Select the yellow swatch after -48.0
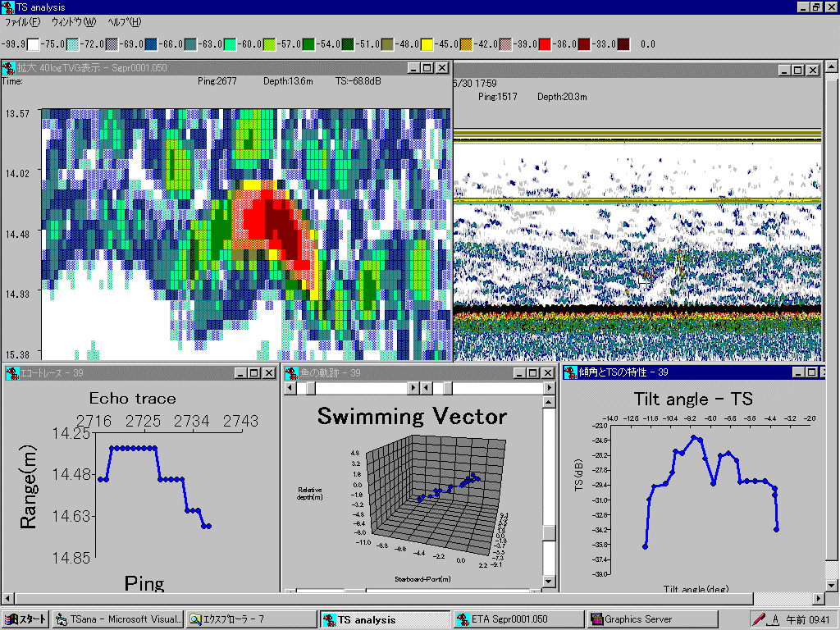The image size is (840, 630). tap(427, 44)
